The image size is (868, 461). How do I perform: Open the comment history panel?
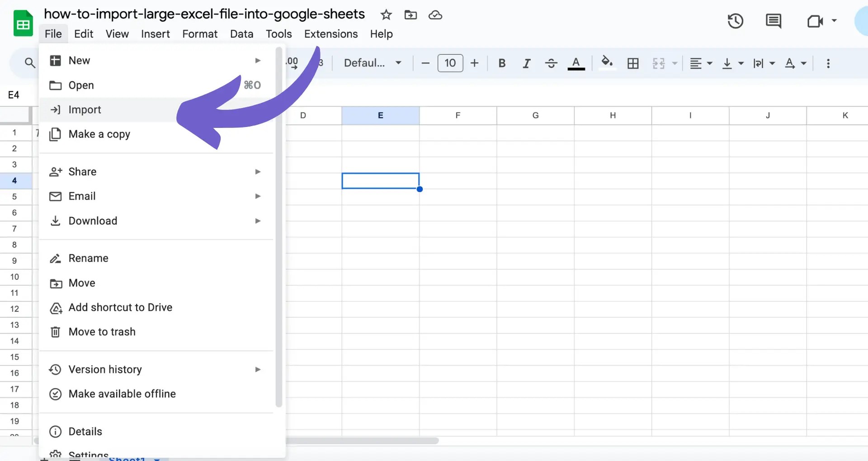(x=774, y=21)
